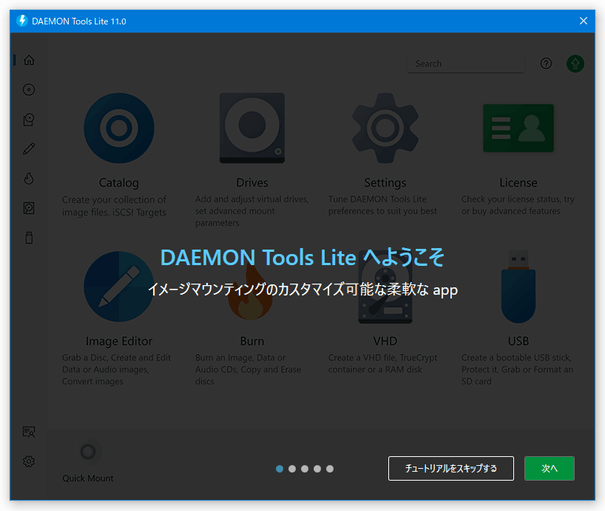Open the License card tile icon
This screenshot has height=511, width=605.
(518, 128)
